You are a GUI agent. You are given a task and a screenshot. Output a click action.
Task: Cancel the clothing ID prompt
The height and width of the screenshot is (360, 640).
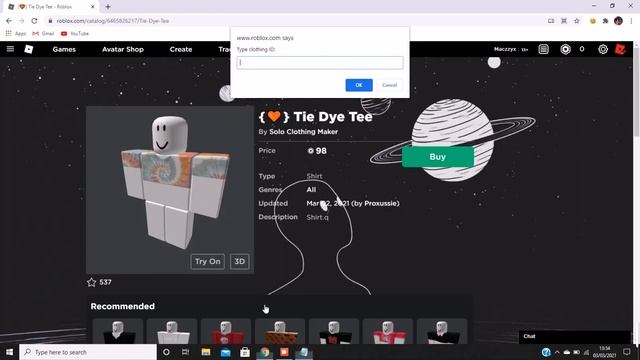coord(389,85)
